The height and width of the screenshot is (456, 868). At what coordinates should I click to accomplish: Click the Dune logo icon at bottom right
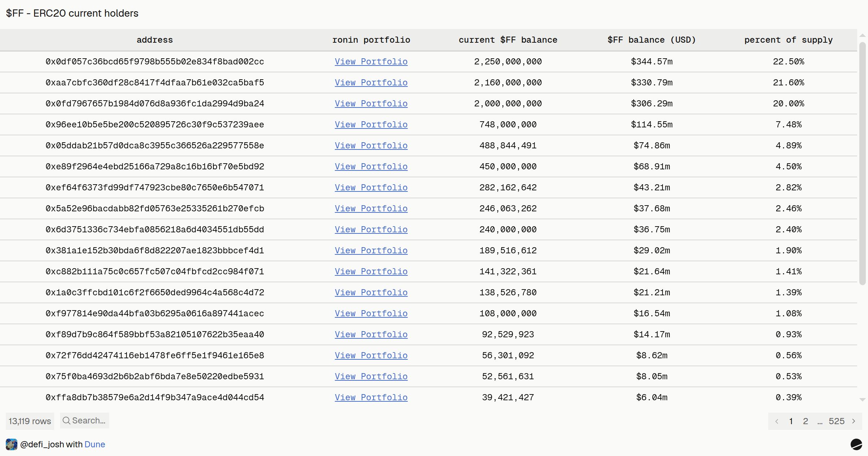click(x=856, y=444)
